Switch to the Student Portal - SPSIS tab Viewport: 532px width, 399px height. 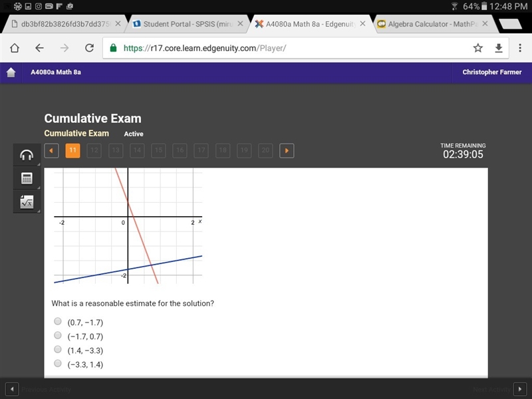tap(188, 24)
